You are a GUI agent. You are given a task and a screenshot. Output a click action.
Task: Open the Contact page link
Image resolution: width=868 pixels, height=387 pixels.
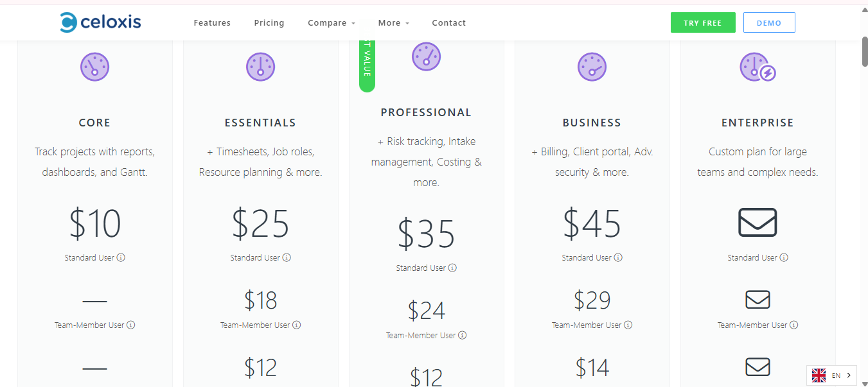coord(449,23)
